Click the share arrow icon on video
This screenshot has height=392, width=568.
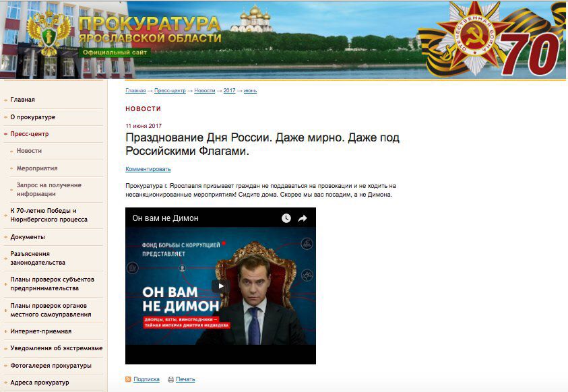coord(303,218)
